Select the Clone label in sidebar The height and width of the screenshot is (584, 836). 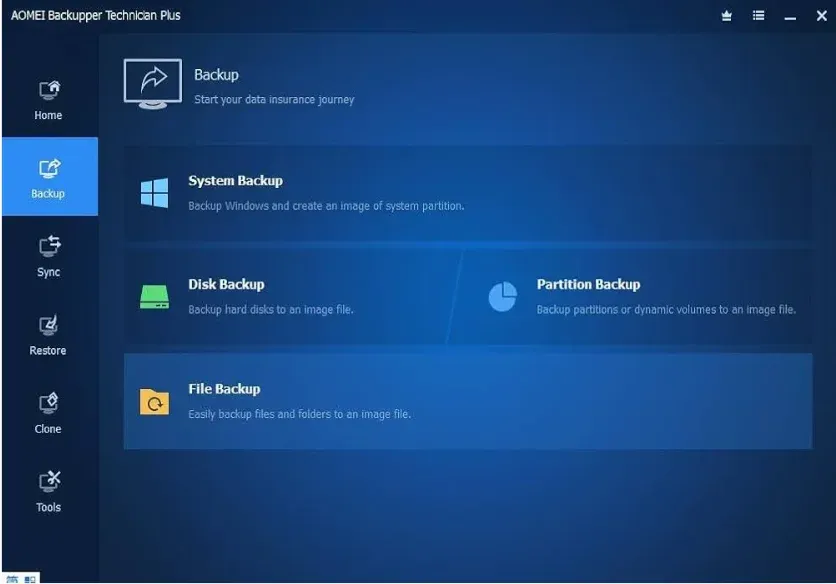(x=48, y=429)
